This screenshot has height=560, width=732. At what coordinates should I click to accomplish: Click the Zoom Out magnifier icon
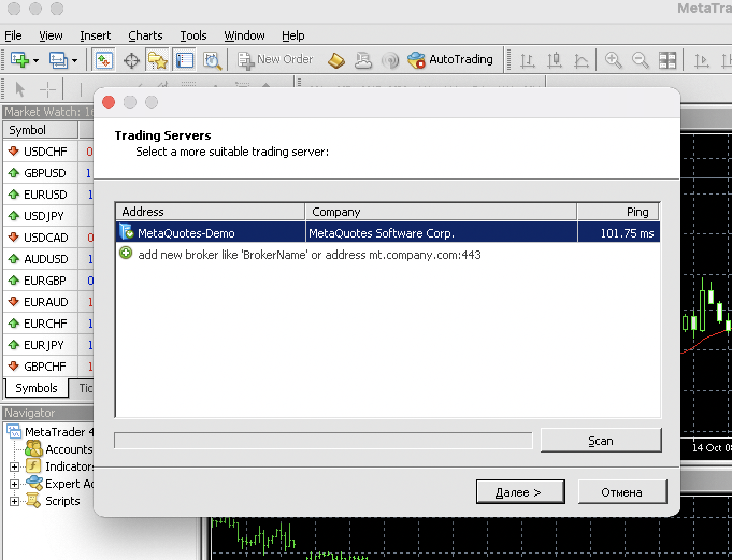pyautogui.click(x=640, y=60)
